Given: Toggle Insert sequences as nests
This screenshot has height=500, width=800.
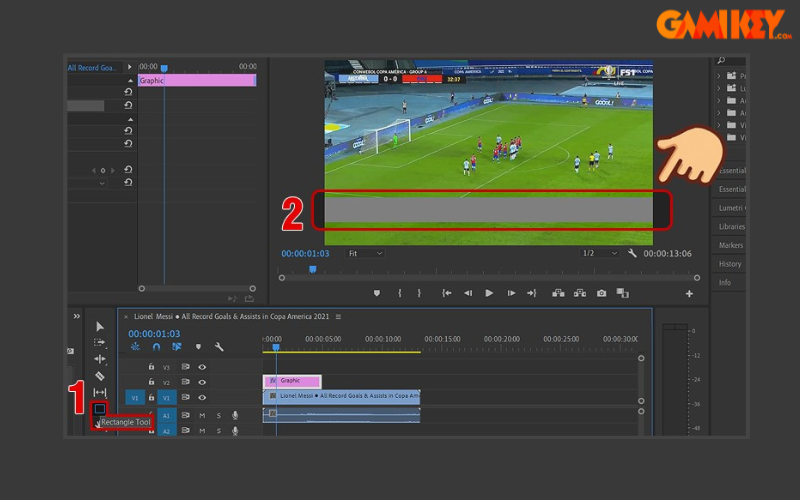Looking at the screenshot, I should point(135,347).
